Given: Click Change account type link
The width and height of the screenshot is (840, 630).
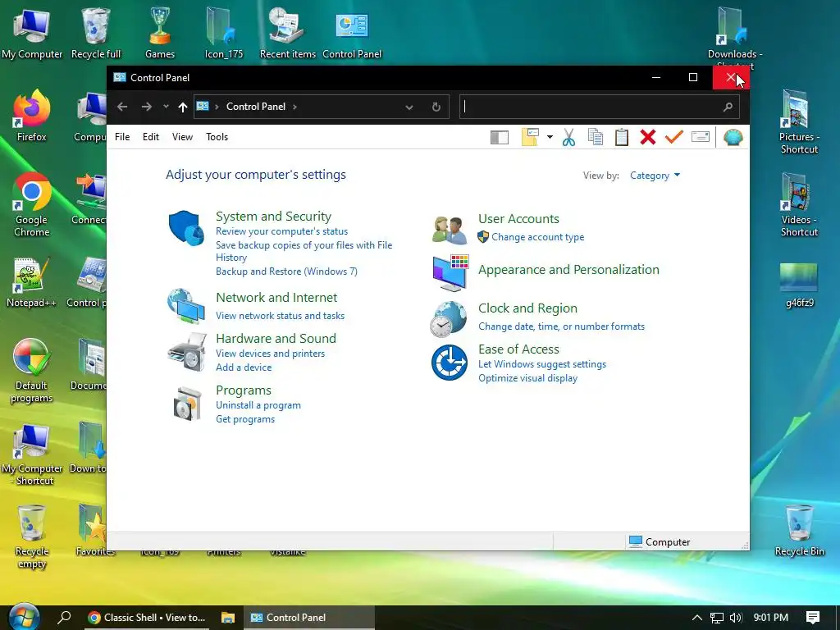Looking at the screenshot, I should click(x=538, y=237).
